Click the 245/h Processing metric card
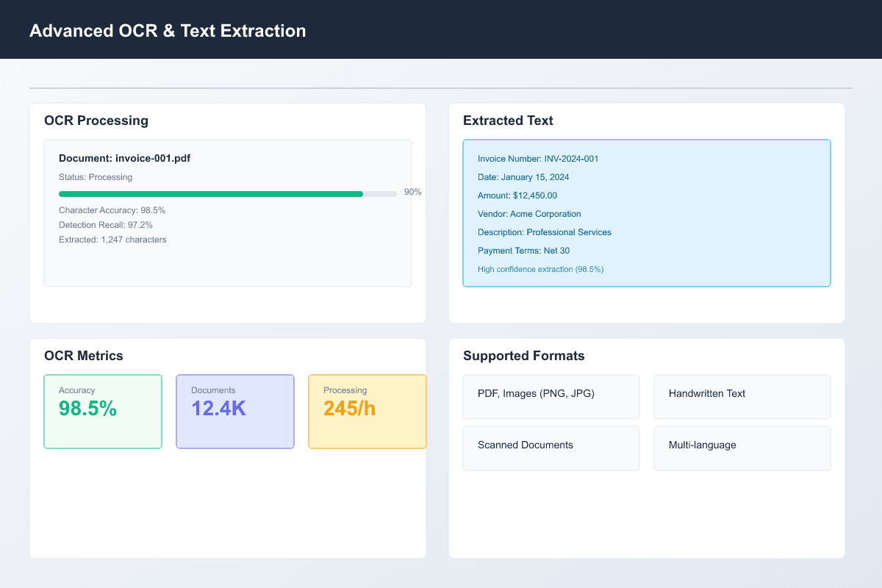This screenshot has width=882, height=588. (367, 411)
